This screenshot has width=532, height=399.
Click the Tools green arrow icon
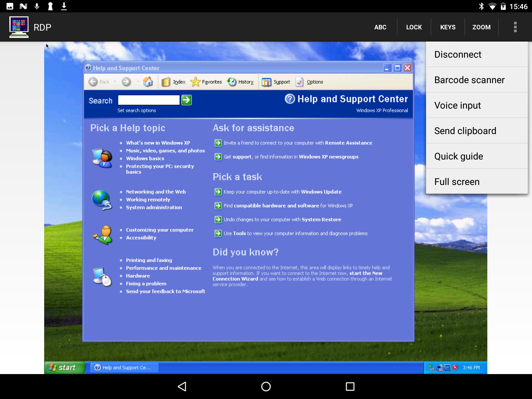(218, 233)
